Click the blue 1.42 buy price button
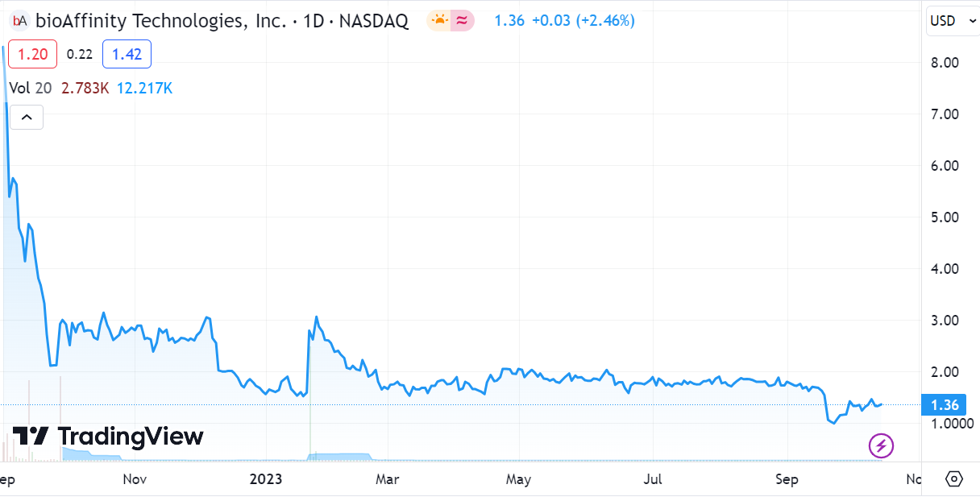The height and width of the screenshot is (501, 980). click(x=127, y=55)
